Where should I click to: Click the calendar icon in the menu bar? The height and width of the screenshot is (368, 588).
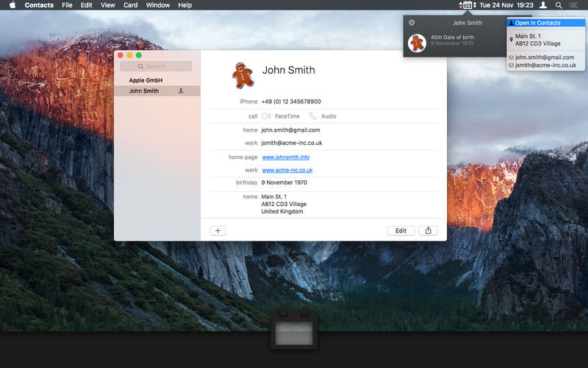[x=467, y=5]
